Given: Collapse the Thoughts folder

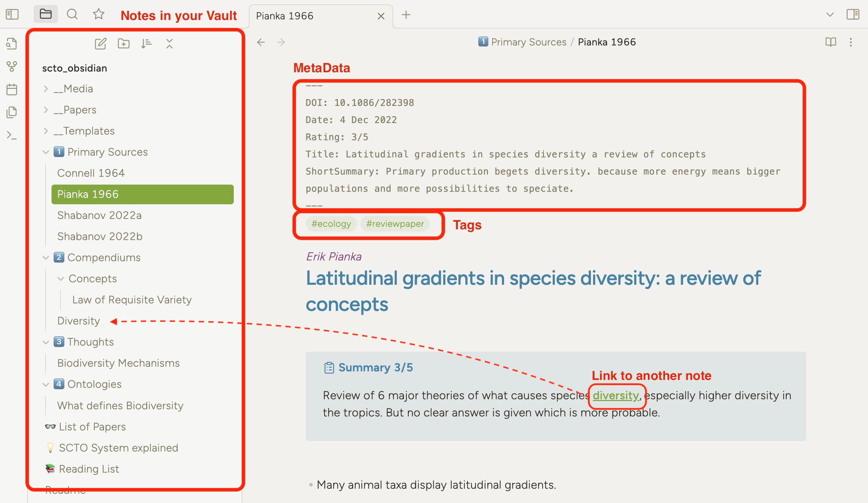Looking at the screenshot, I should [46, 342].
